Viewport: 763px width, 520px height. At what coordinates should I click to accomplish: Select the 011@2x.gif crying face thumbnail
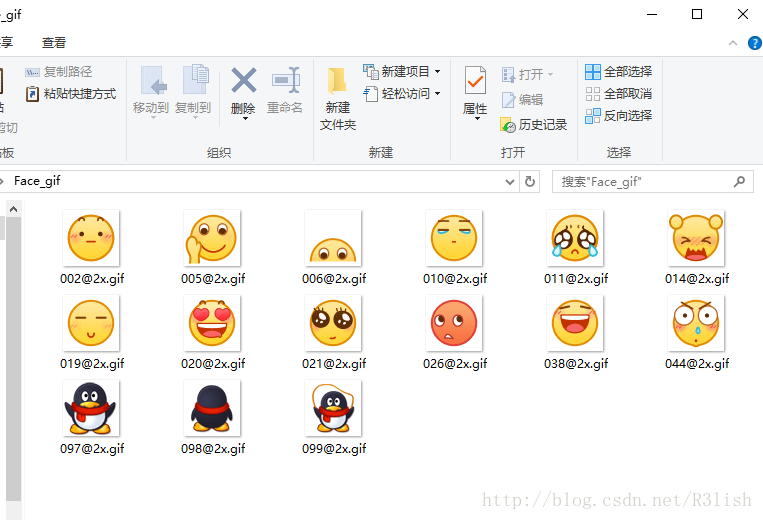click(x=575, y=238)
